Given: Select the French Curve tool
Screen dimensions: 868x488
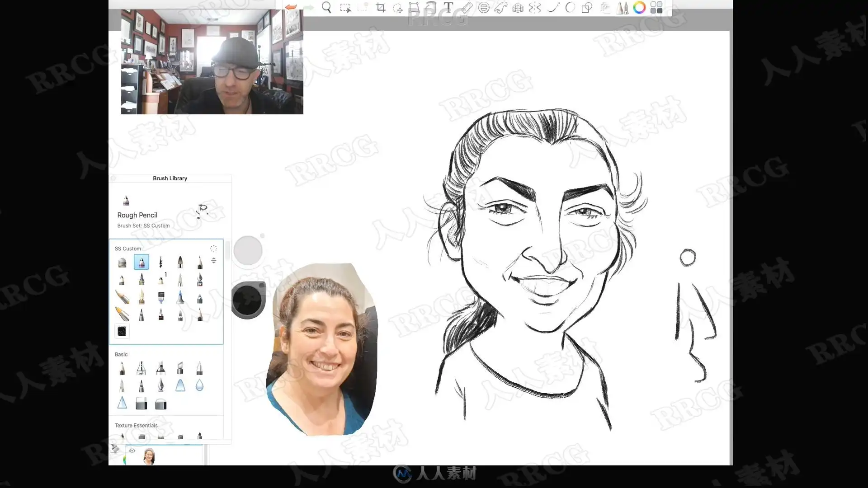Looking at the screenshot, I should pos(501,7).
